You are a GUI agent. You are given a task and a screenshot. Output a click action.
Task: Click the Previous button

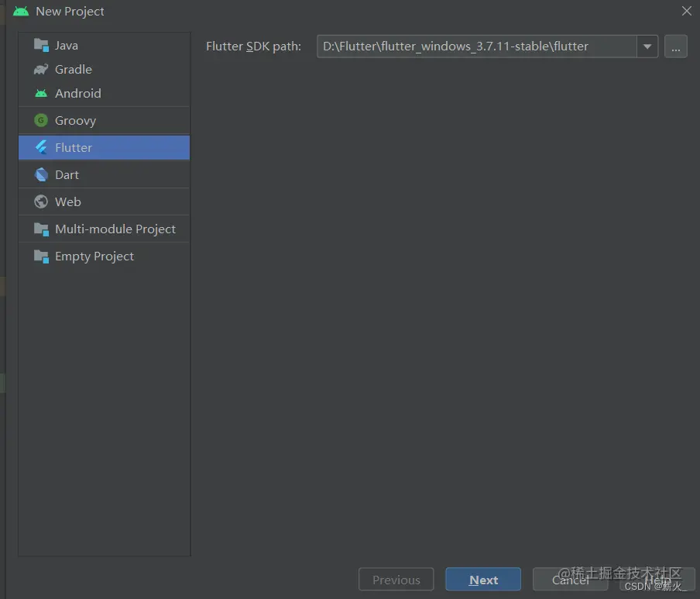[396, 580]
